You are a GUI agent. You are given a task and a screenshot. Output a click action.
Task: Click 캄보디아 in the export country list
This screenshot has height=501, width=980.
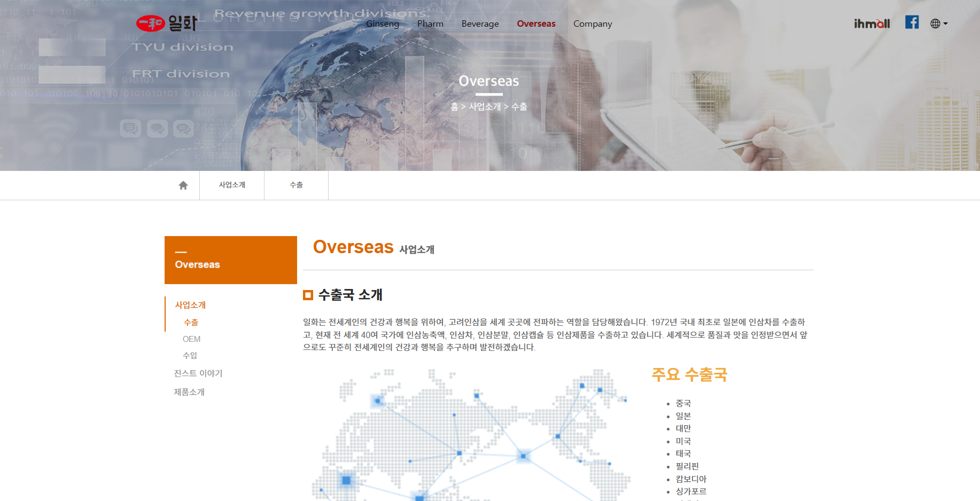pos(691,479)
